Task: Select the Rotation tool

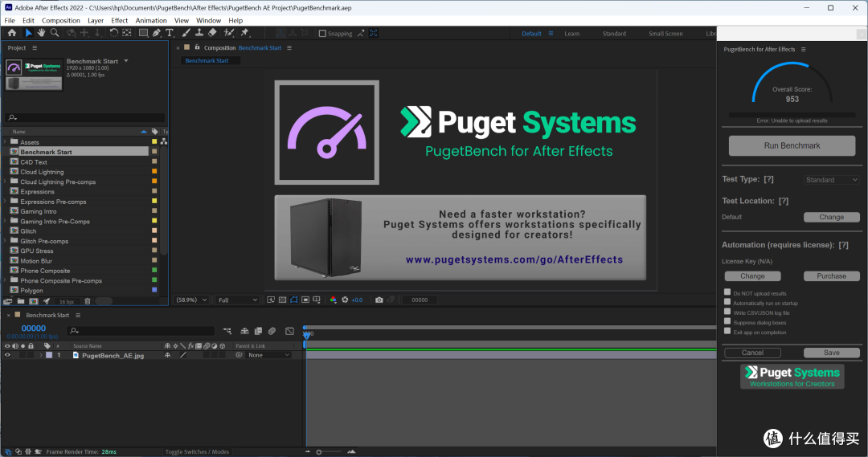Action: (x=113, y=33)
